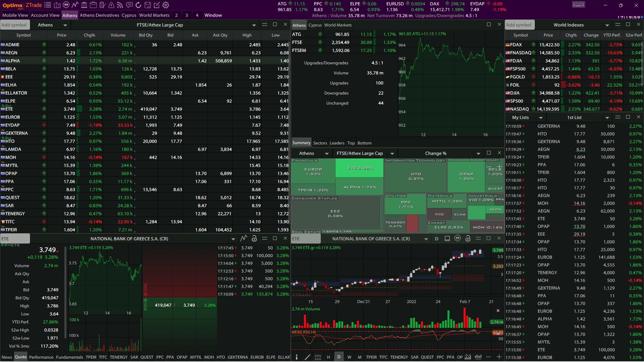Switch to workspace 2
This screenshot has width=644, height=362.
[176, 15]
